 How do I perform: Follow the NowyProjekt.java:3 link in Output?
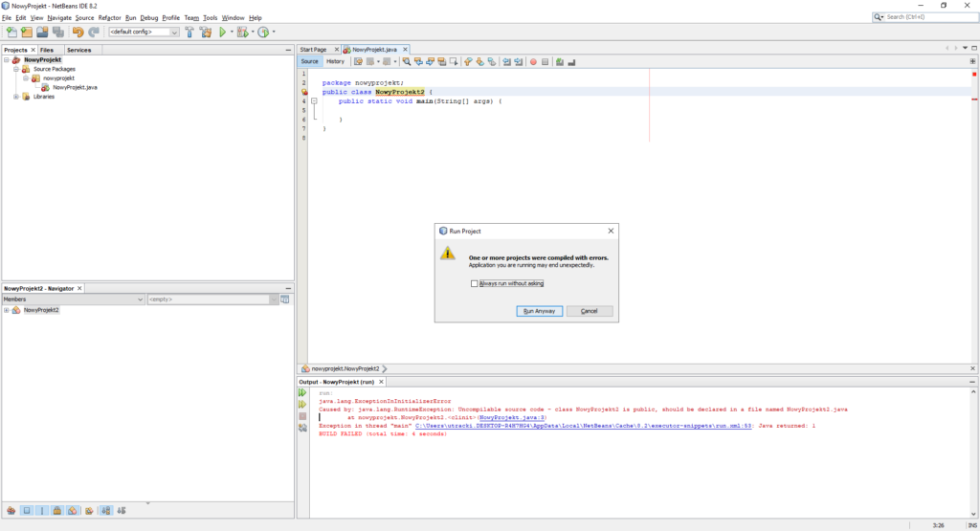[512, 417]
